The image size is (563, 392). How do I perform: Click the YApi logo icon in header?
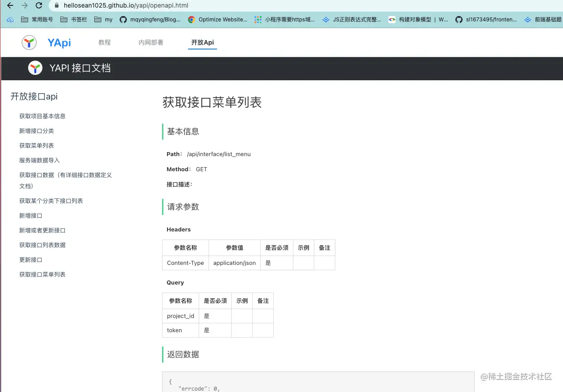pyautogui.click(x=29, y=42)
